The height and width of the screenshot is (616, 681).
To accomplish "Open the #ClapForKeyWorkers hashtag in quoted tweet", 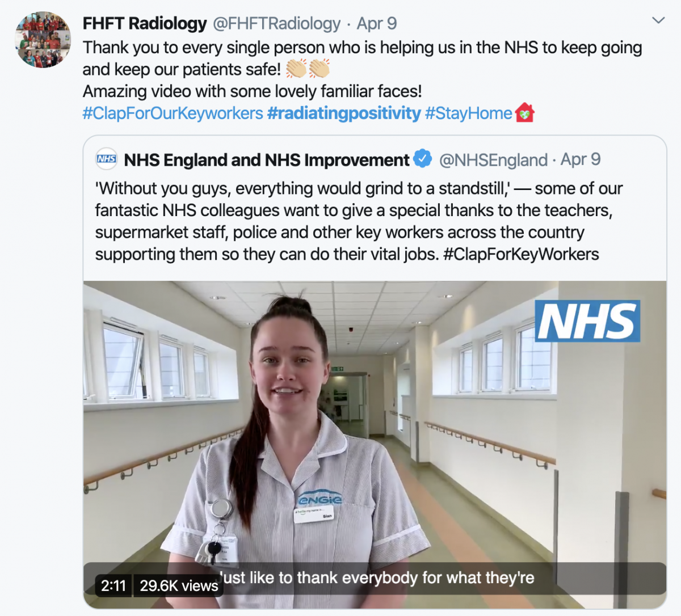I will [x=521, y=254].
